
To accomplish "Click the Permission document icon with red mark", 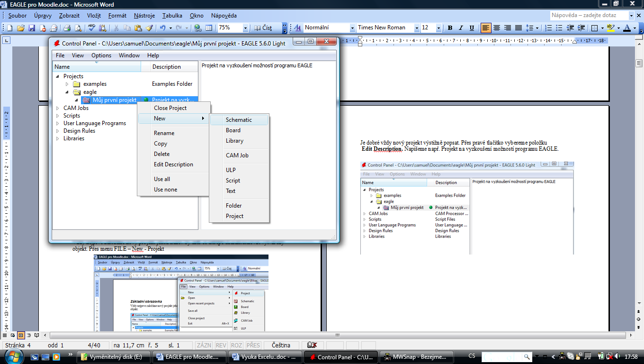I will click(x=43, y=28).
